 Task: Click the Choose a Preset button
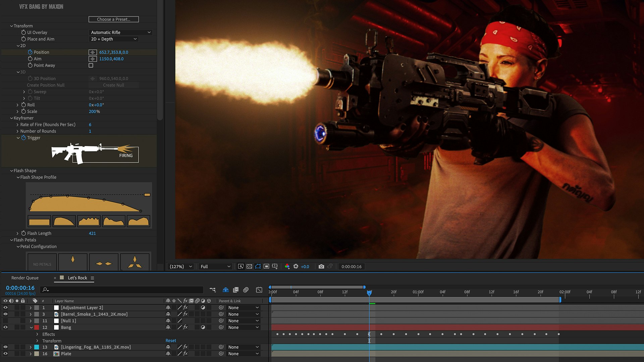point(113,19)
